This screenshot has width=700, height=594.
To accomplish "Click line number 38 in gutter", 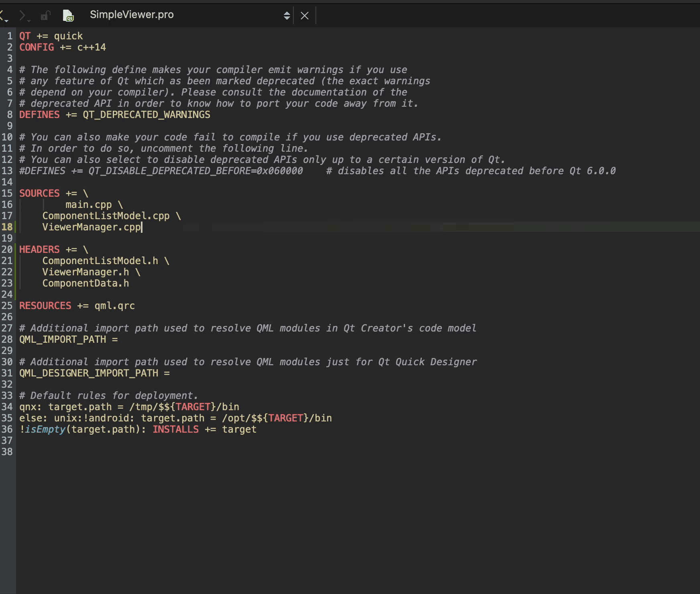I will [7, 452].
